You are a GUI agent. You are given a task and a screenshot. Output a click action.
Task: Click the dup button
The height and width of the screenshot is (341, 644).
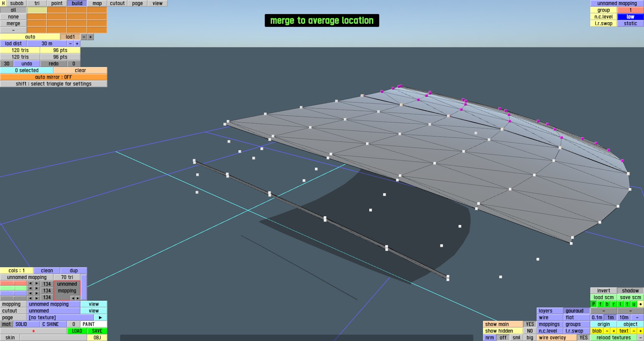click(74, 271)
